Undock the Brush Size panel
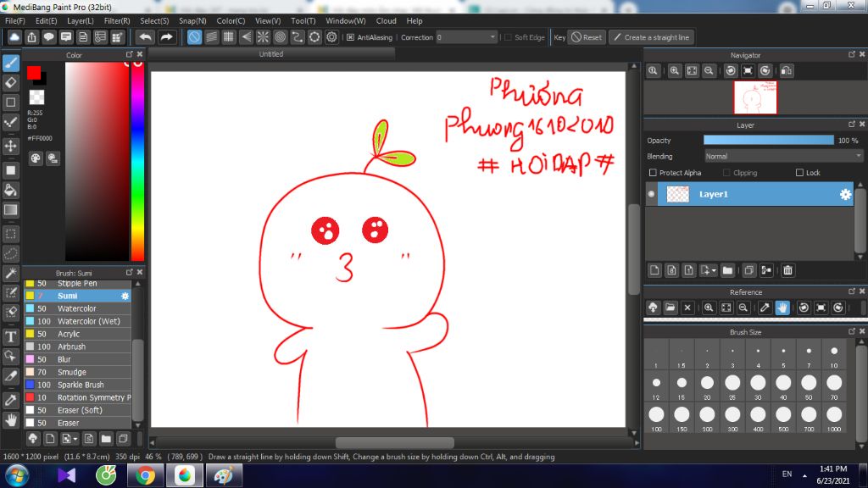868x488 pixels. (x=852, y=331)
